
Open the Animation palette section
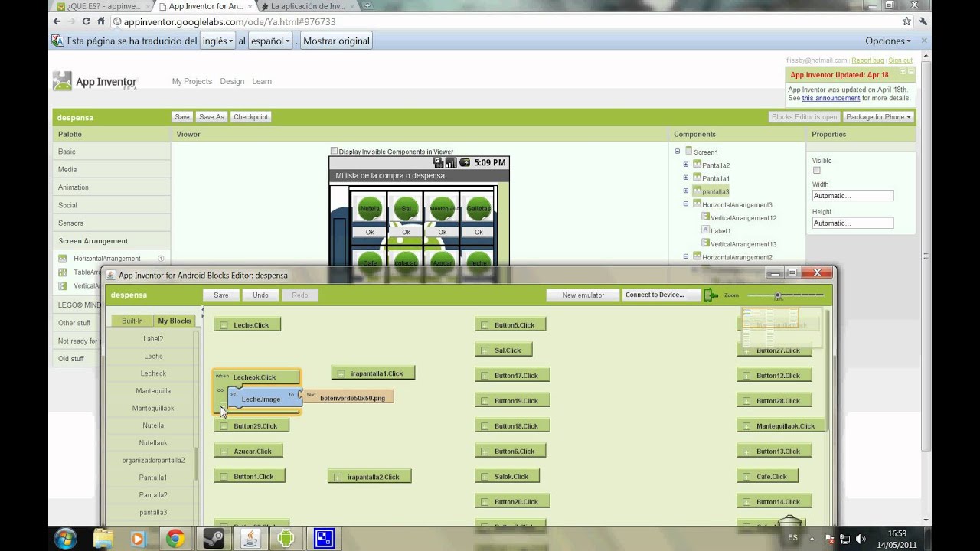pos(112,187)
